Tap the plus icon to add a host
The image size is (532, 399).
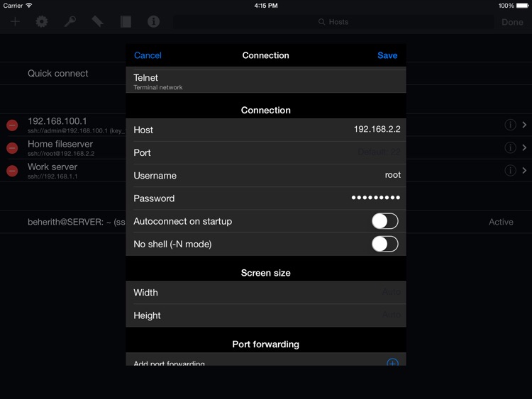tap(15, 22)
